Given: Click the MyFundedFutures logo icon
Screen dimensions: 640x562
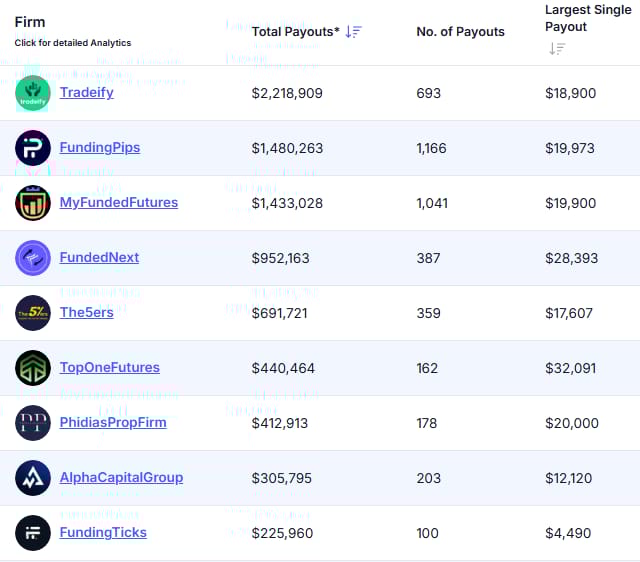Looking at the screenshot, I should pyautogui.click(x=33, y=203).
